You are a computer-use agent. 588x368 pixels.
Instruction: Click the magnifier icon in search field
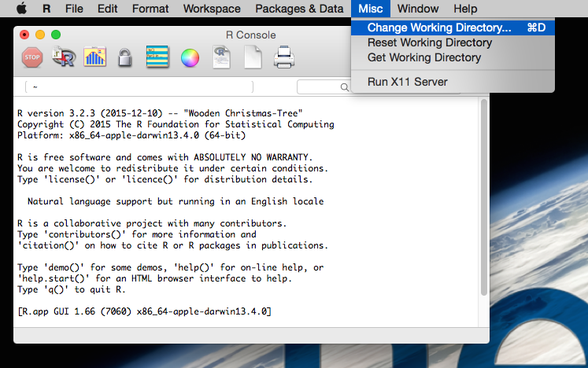(344, 87)
